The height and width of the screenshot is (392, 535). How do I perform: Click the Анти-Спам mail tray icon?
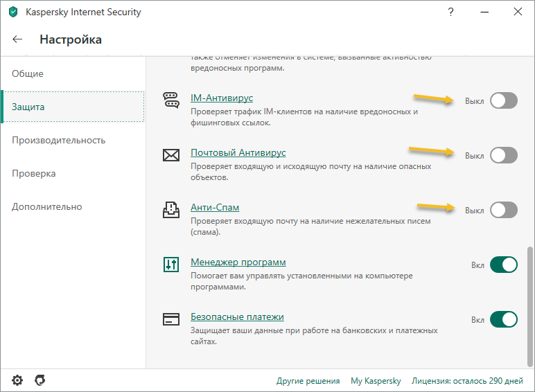171,210
